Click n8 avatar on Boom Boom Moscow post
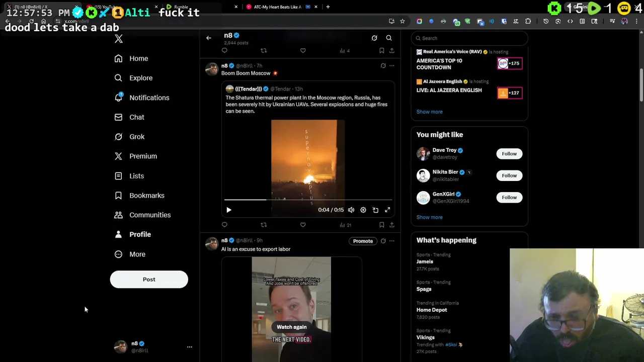Image resolution: width=644 pixels, height=362 pixels. click(212, 69)
